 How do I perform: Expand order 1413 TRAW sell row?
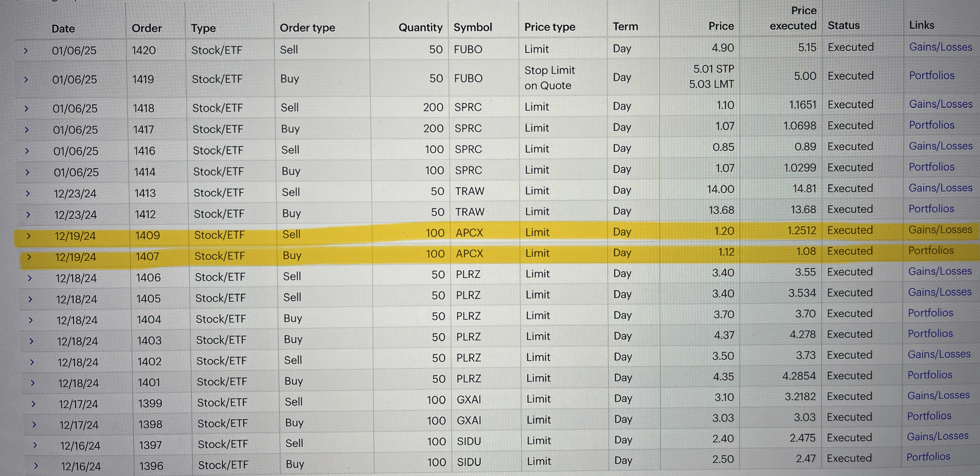click(x=28, y=193)
